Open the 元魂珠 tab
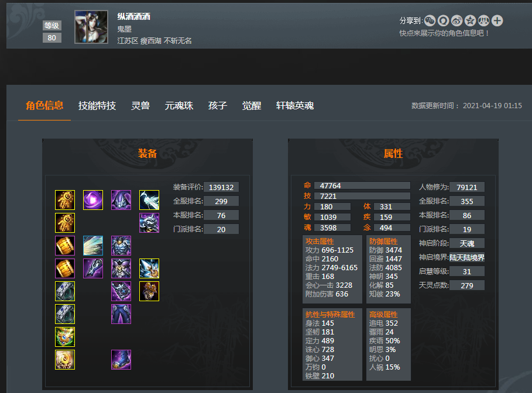Screen dimensions: 532x393 [179, 106]
